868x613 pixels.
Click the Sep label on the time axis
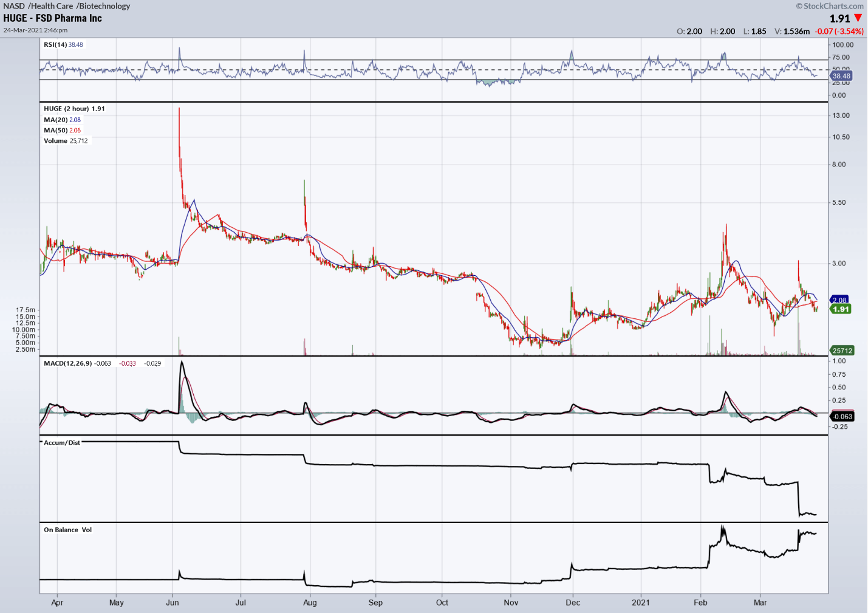pyautogui.click(x=375, y=603)
